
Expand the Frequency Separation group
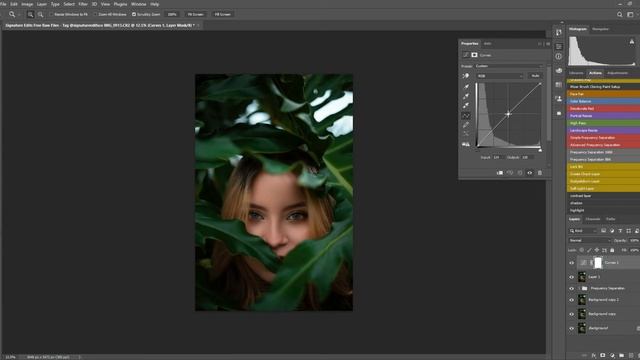(580, 289)
